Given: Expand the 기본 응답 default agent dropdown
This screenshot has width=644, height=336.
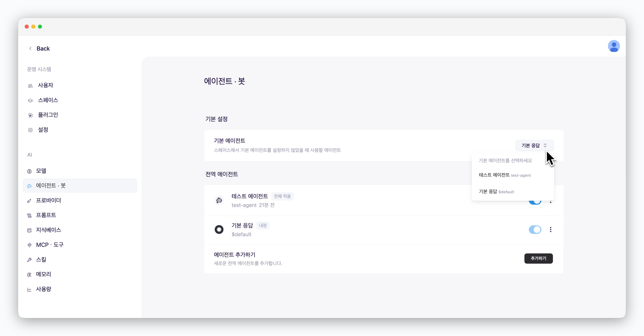Looking at the screenshot, I should [x=534, y=145].
